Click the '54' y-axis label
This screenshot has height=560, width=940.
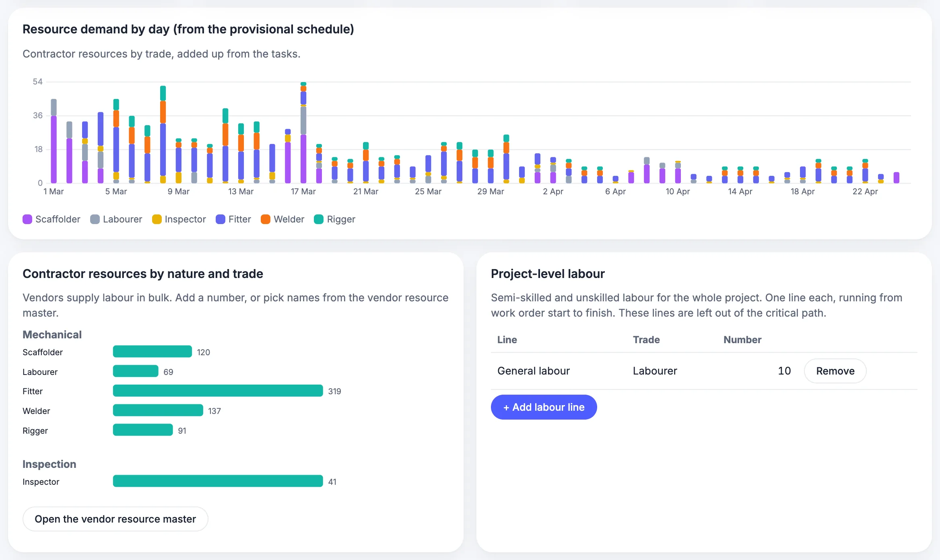pos(37,82)
